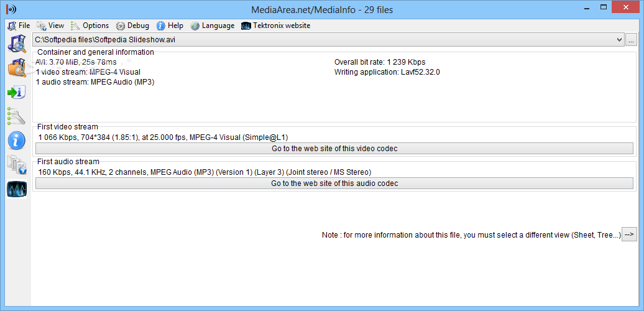Click the View documents sidebar icon
This screenshot has height=311, width=644.
click(17, 165)
